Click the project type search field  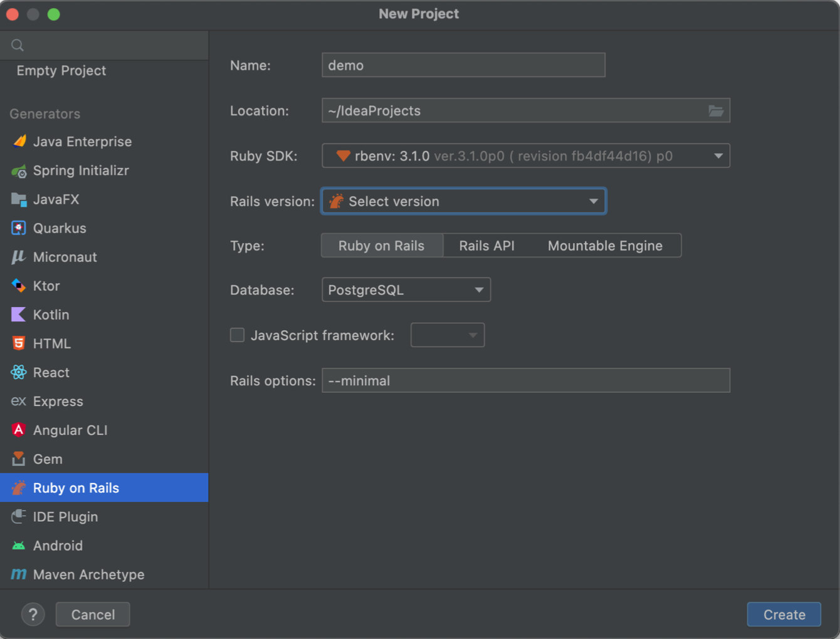(104, 45)
